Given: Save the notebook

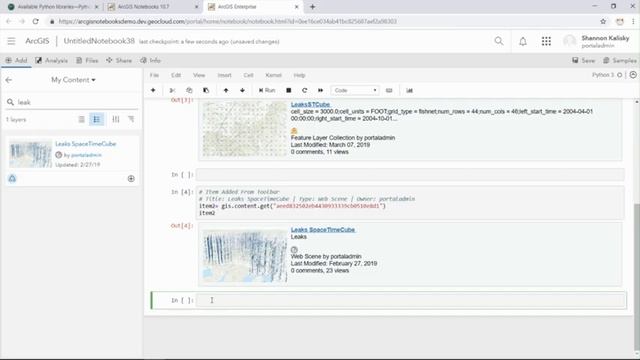Looking at the screenshot, I should pyautogui.click(x=583, y=60).
